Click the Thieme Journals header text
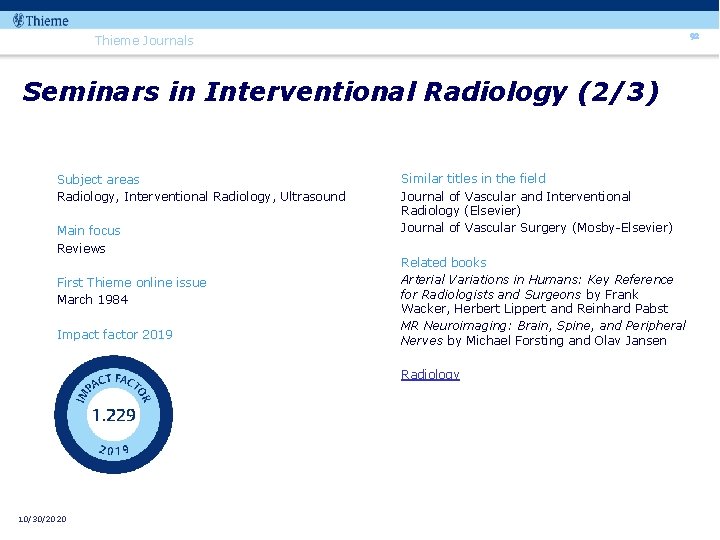720x540 pixels. tap(144, 40)
